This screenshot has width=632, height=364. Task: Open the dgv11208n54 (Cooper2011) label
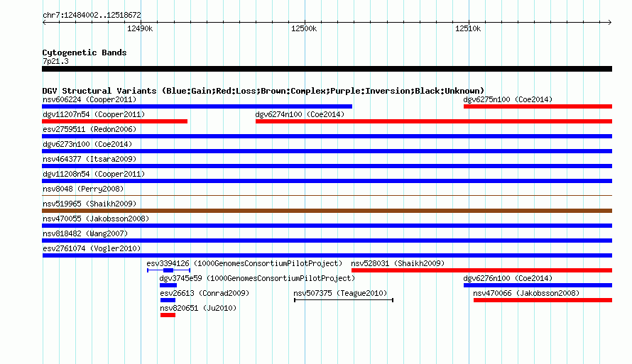pos(94,174)
